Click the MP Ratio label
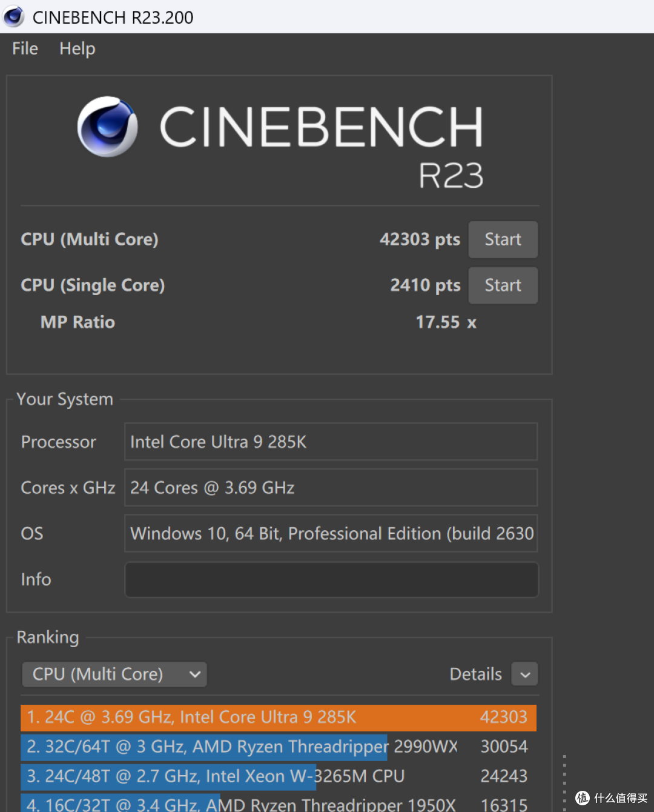 (78, 322)
